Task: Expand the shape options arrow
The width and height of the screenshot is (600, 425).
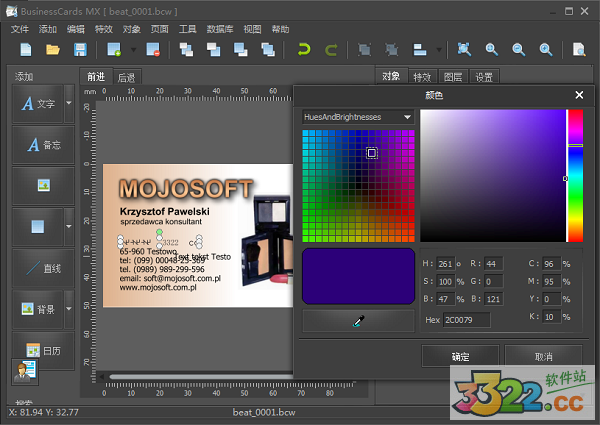Action: 69,227
